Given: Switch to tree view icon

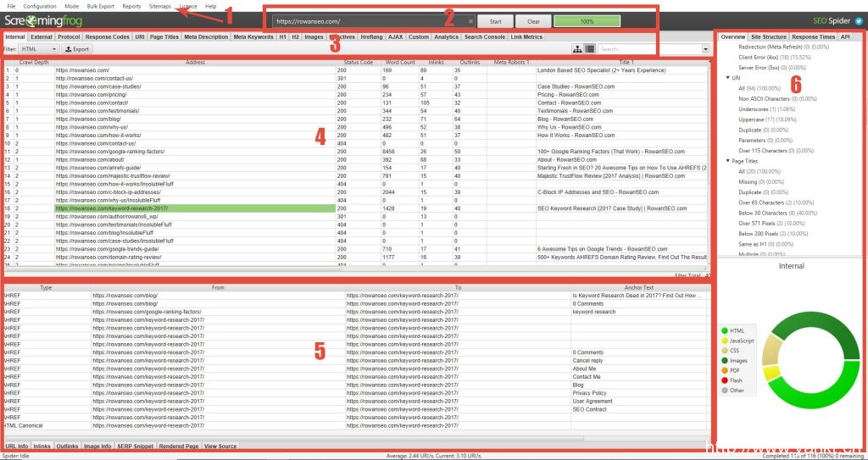Looking at the screenshot, I should click(x=577, y=49).
